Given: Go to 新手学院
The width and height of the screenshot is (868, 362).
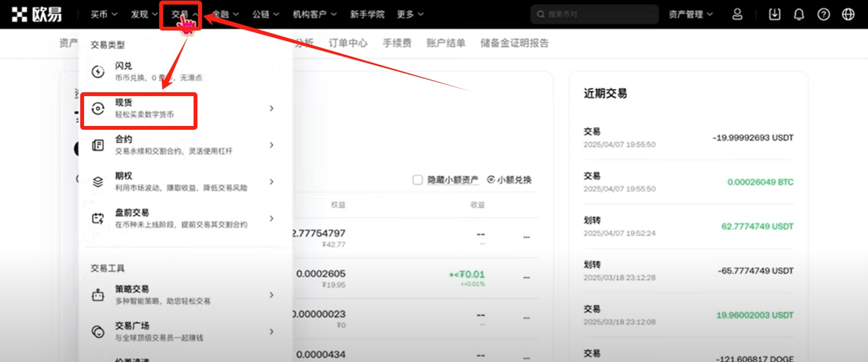Looking at the screenshot, I should tap(367, 14).
